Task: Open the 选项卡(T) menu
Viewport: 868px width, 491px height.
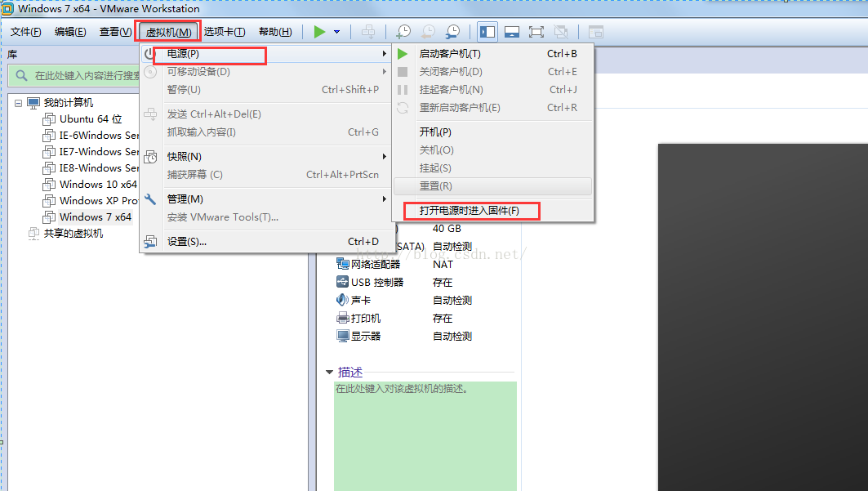Action: (225, 32)
